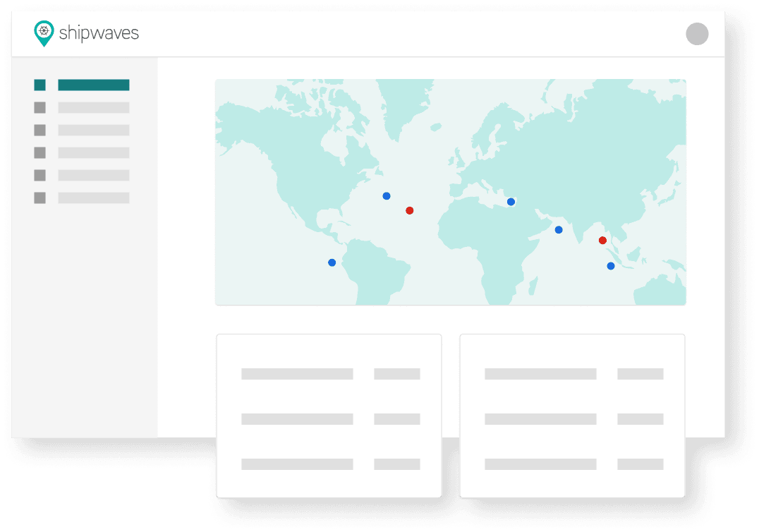This screenshot has width=759, height=532.
Task: Select the blue marker near Indonesia
Action: [x=611, y=266]
